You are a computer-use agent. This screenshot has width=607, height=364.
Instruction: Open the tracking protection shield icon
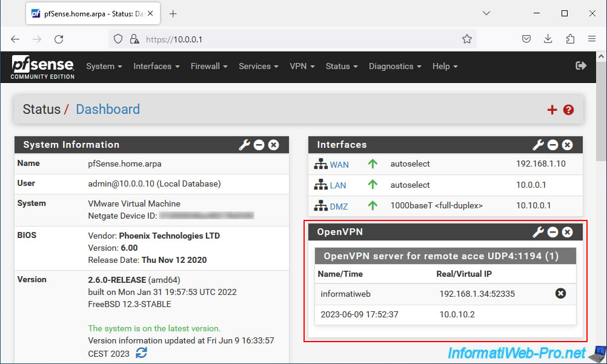coord(118,39)
